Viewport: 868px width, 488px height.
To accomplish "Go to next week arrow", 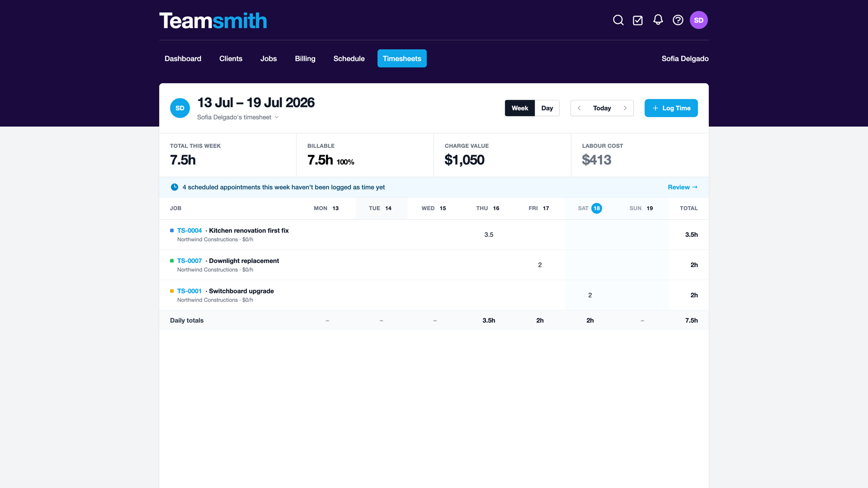I will tap(625, 108).
